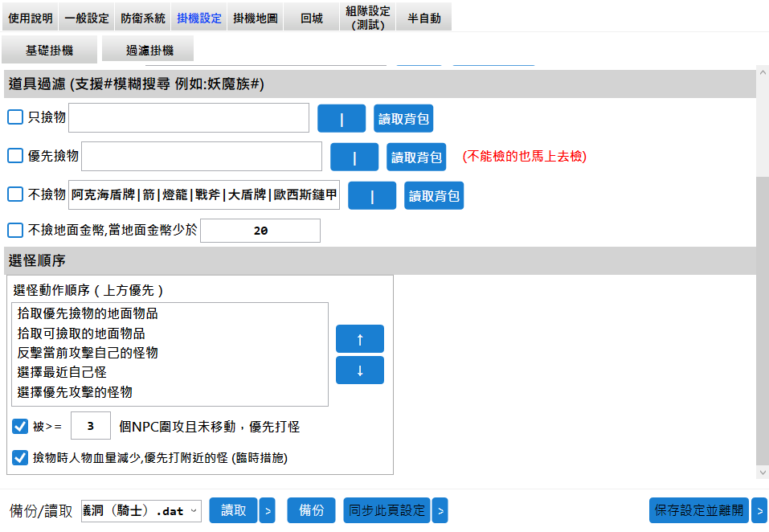
Task: Click 讀取背包 button in 不撿物 row
Action: (434, 195)
